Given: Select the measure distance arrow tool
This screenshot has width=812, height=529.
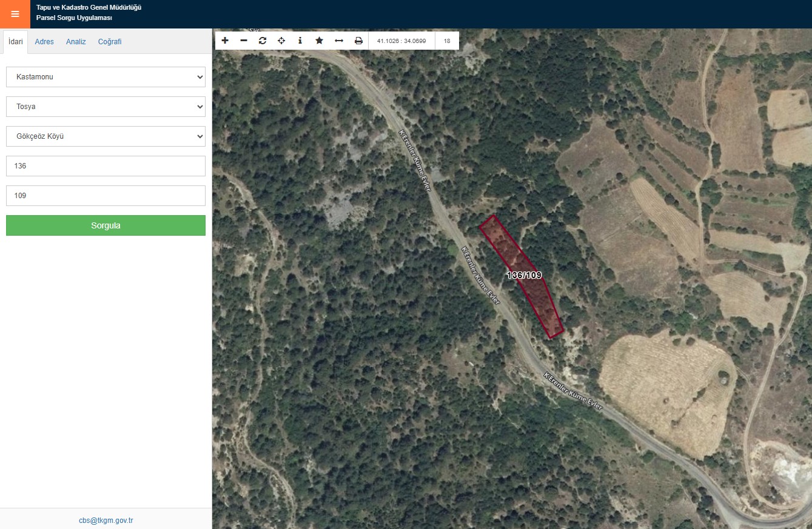Looking at the screenshot, I should coord(339,41).
